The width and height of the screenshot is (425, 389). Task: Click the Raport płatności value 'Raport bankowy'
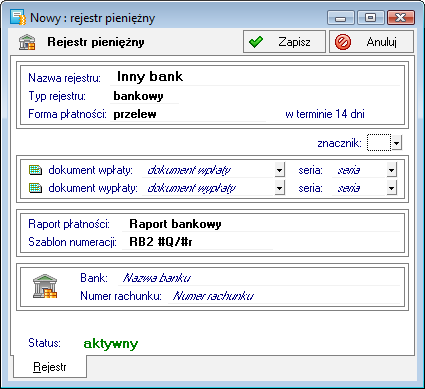[261, 224]
